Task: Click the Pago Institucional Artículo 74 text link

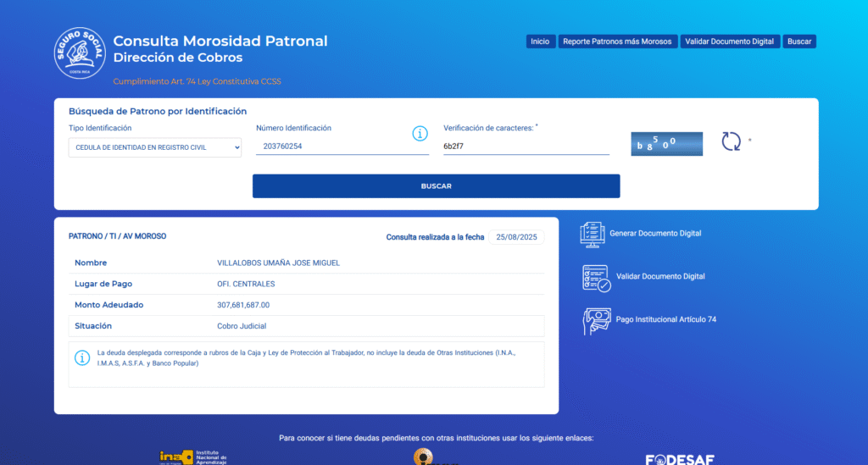Action: point(665,319)
